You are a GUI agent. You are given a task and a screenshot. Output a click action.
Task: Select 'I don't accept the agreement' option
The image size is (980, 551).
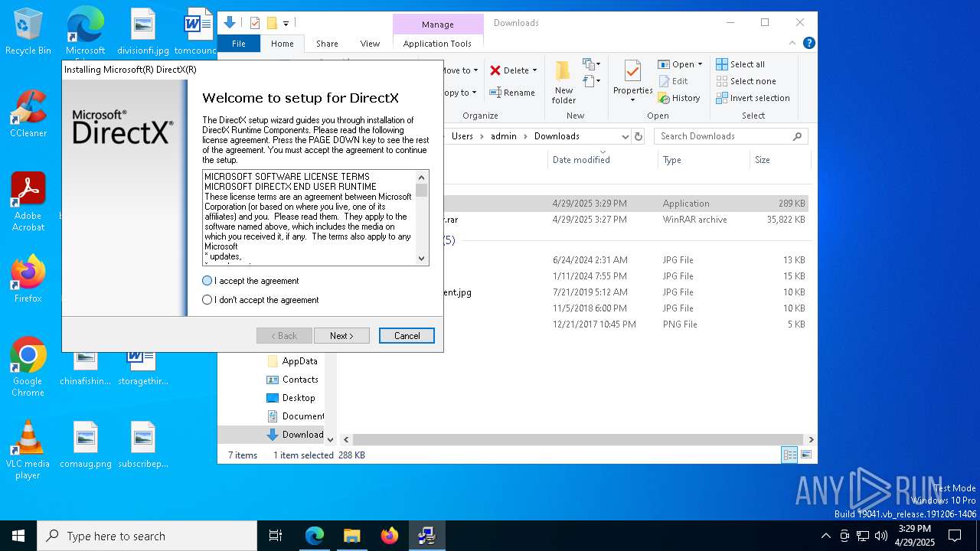click(x=207, y=300)
